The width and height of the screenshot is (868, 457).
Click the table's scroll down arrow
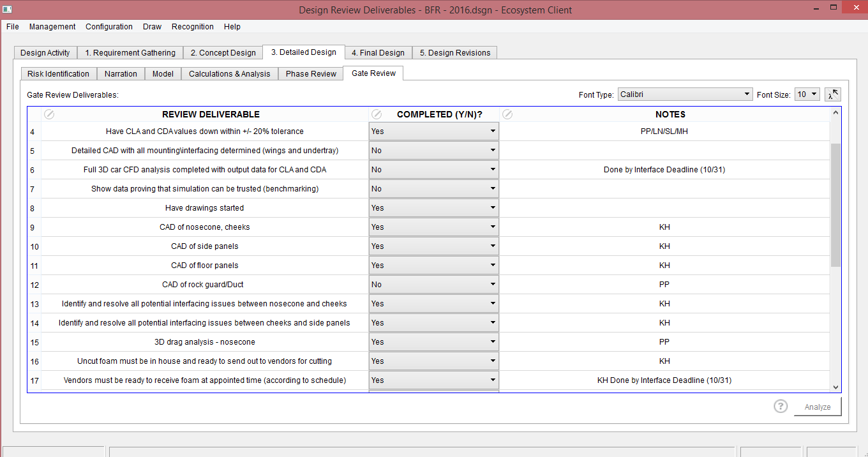pyautogui.click(x=835, y=387)
